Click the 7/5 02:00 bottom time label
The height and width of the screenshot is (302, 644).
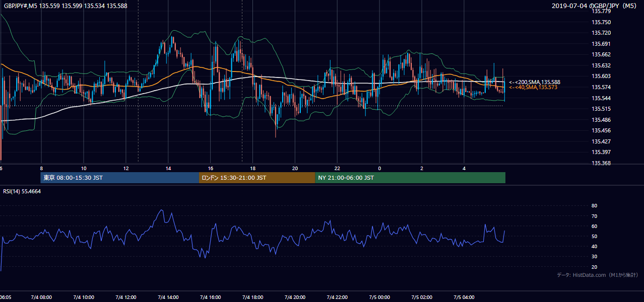pos(422,297)
